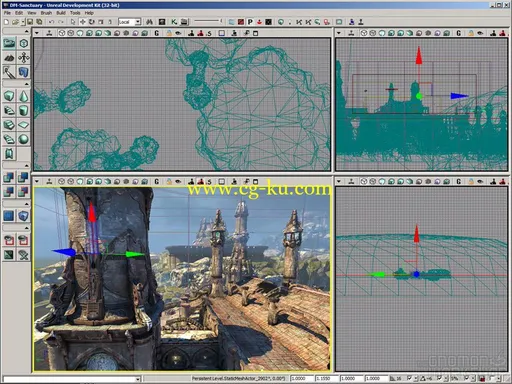This screenshot has width=512, height=384.
Task: Save the current level
Action: pyautogui.click(x=30, y=22)
